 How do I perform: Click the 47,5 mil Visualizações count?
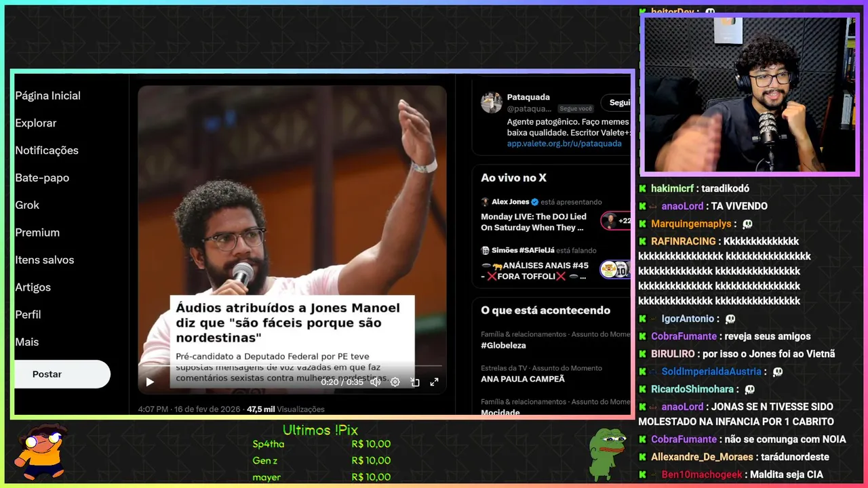[285, 409]
